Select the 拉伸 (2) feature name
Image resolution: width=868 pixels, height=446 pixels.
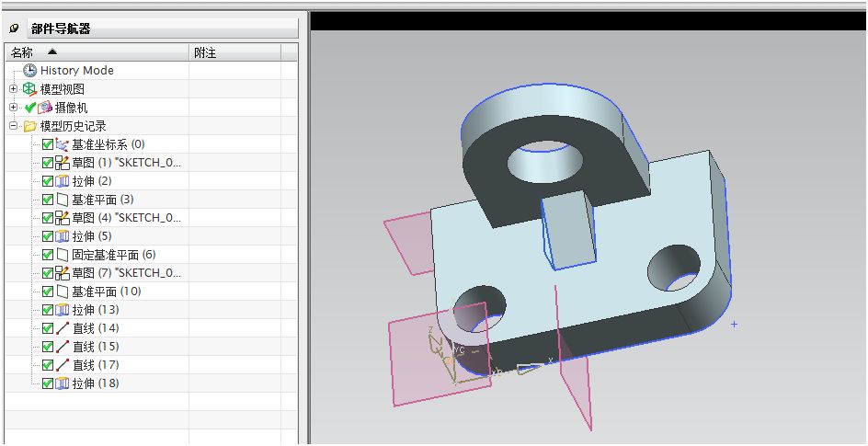coord(93,181)
